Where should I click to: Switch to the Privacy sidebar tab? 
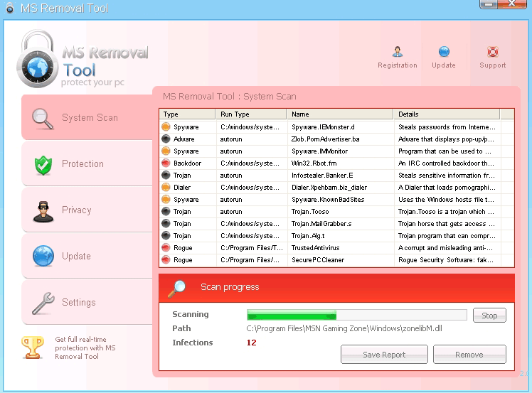[x=77, y=210]
